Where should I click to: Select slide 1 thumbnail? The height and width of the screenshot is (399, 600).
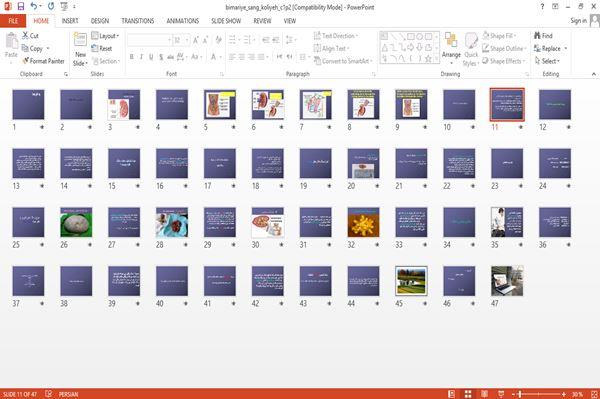[28, 104]
